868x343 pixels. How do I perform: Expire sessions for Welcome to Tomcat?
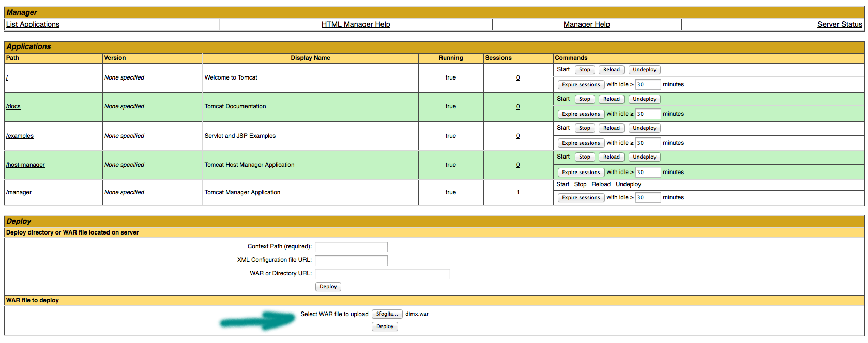tap(581, 85)
